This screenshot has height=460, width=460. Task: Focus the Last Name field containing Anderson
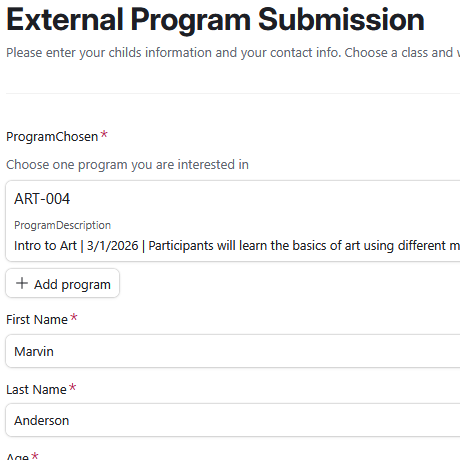[x=233, y=420]
